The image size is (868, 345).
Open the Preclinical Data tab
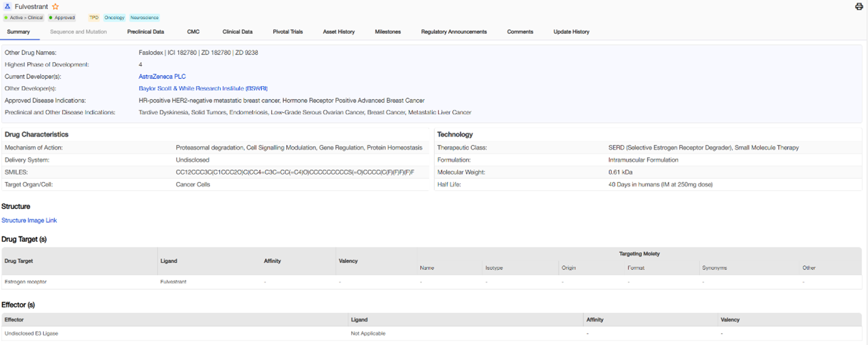click(145, 32)
